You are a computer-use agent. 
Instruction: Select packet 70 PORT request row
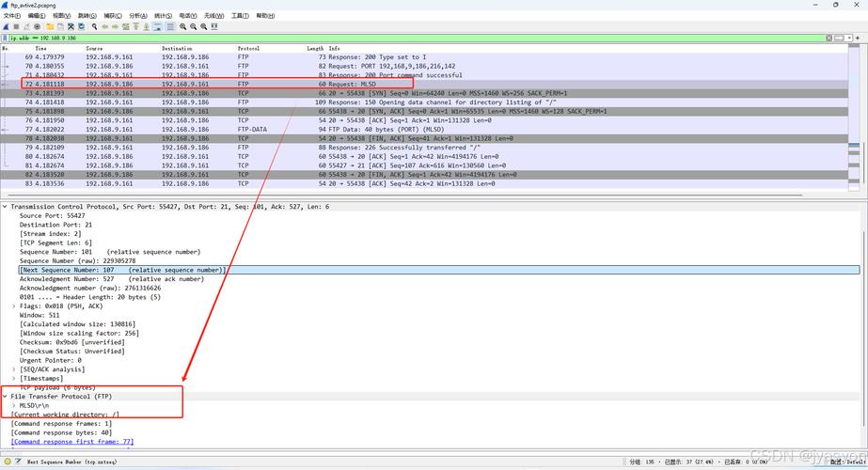424,66
